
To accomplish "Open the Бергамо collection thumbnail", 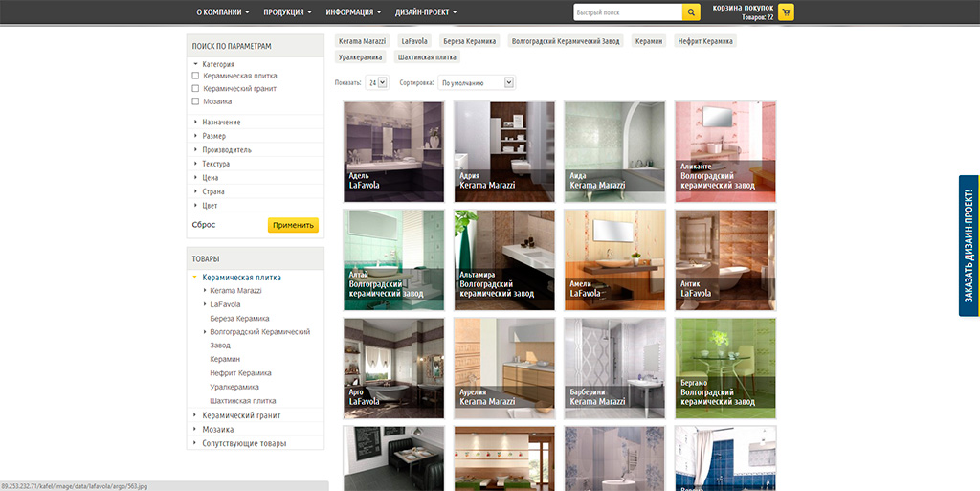I will (725, 368).
